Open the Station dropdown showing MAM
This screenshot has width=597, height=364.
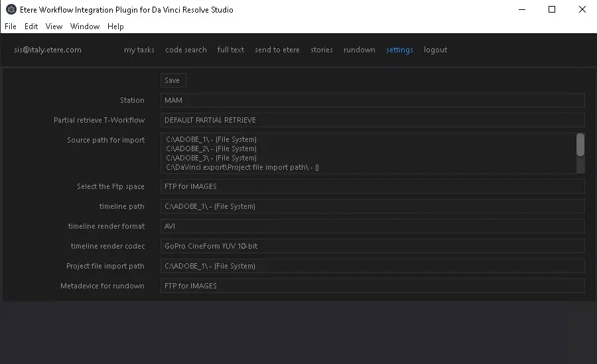(x=371, y=100)
